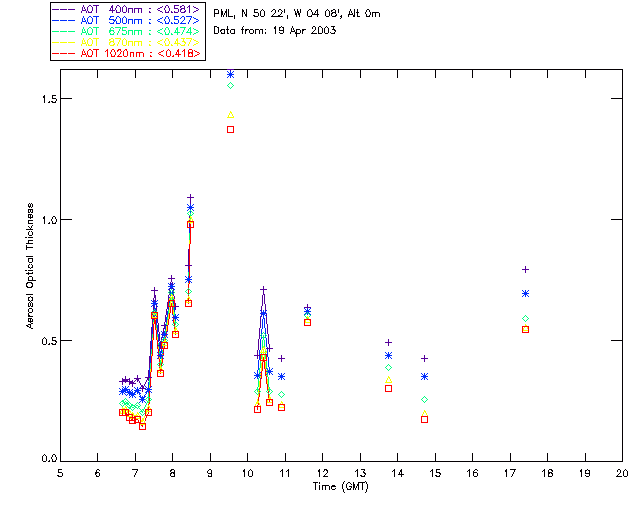Click the green diamond marker near 1.55 at 9.5h
640x512 pixels.
coord(231,86)
